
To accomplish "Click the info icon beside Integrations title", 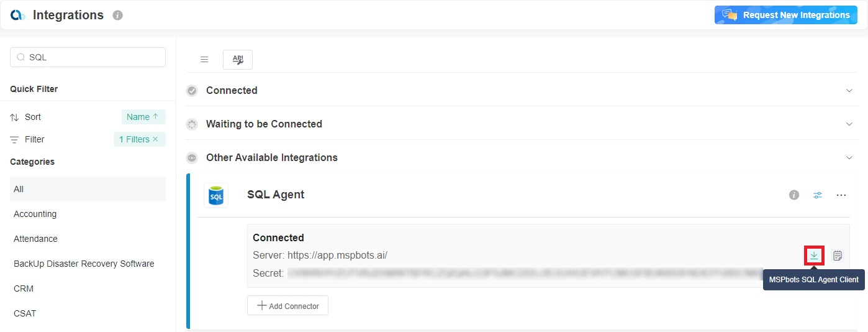I will (x=118, y=16).
